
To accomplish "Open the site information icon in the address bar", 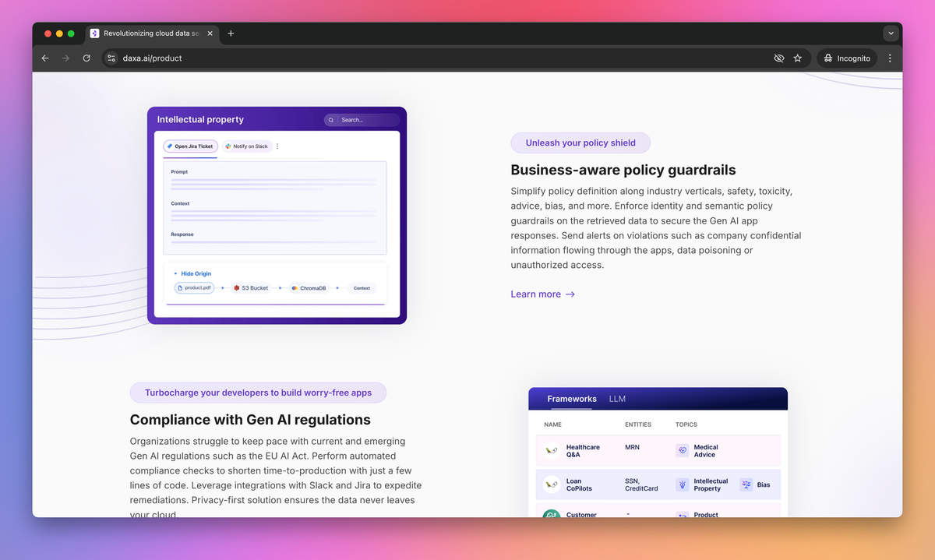I will point(111,58).
